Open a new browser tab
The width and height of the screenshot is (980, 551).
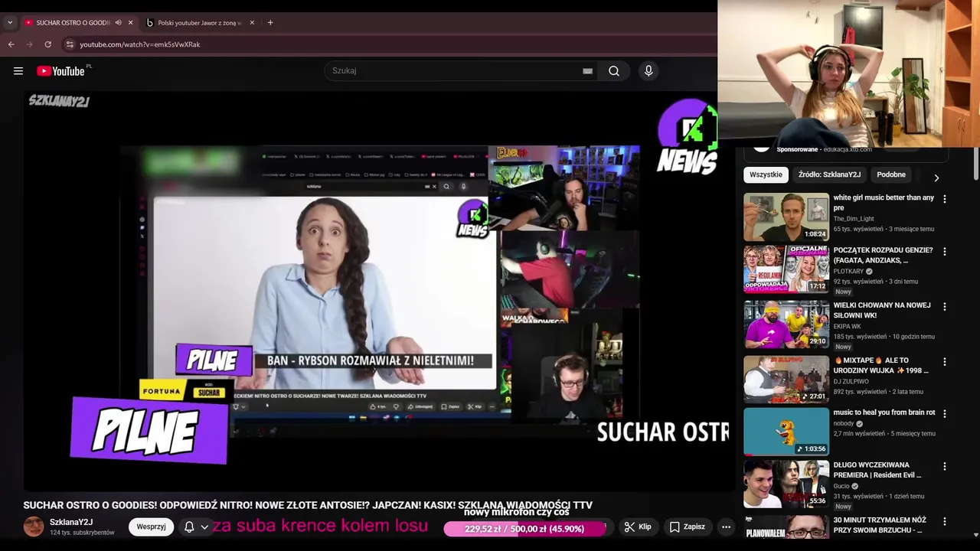click(x=270, y=23)
